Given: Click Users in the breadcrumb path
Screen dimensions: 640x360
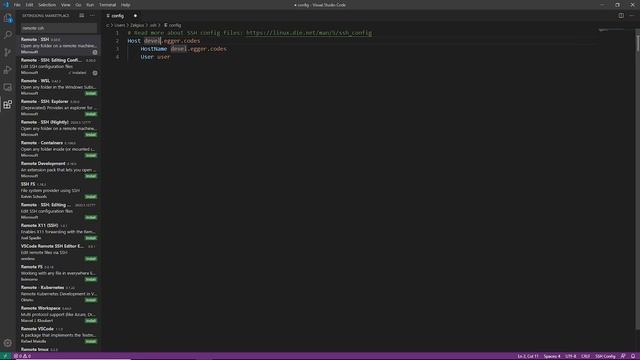Looking at the screenshot, I should pos(120,25).
